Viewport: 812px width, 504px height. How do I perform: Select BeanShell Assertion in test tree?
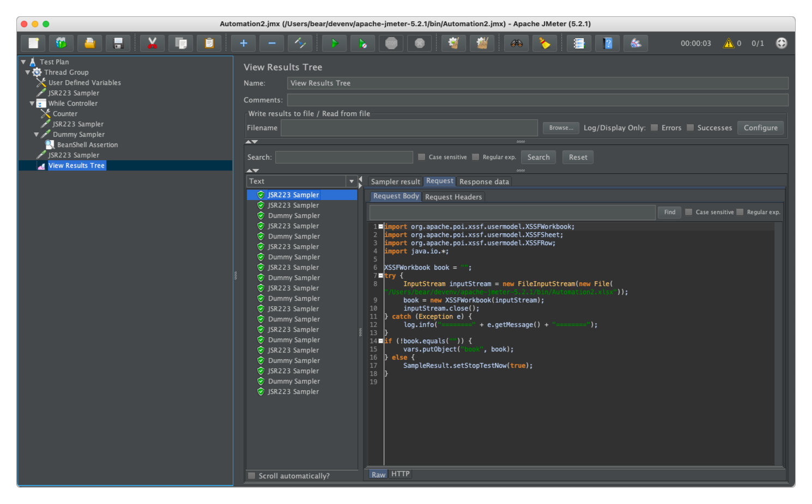[x=87, y=145]
